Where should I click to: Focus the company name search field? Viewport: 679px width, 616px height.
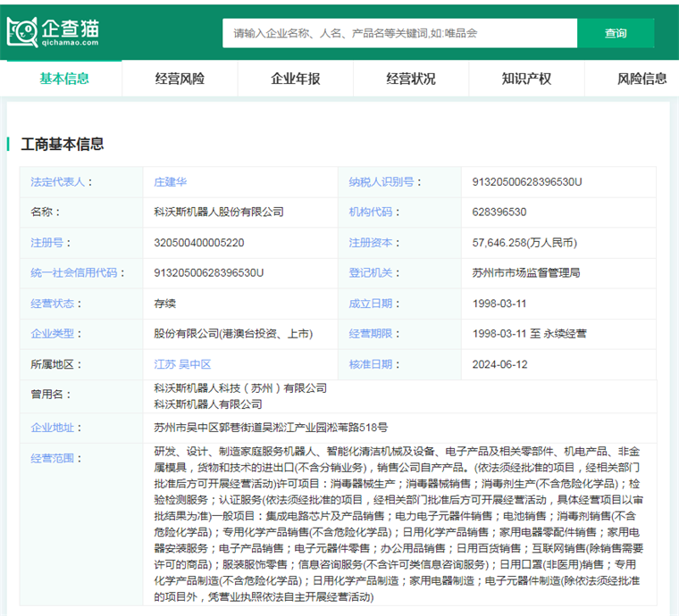pyautogui.click(x=399, y=33)
